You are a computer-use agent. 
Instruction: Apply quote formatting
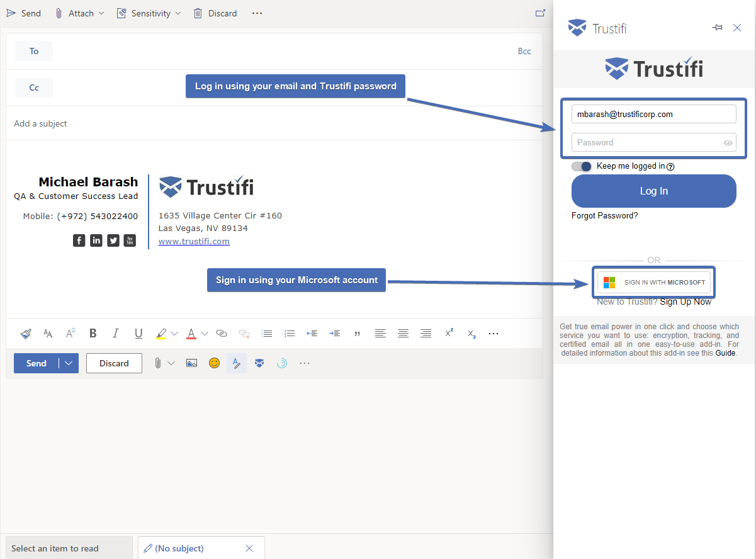pyautogui.click(x=358, y=334)
